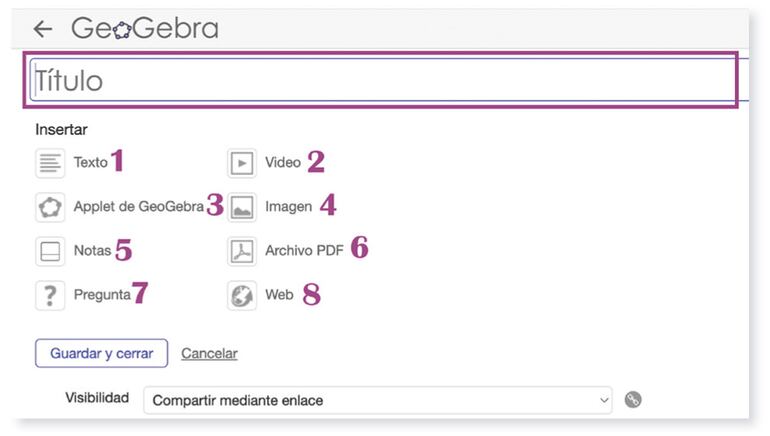Viewport: 770px width, 436px height.
Task: Select the Texto label to insert text
Action: [90, 162]
